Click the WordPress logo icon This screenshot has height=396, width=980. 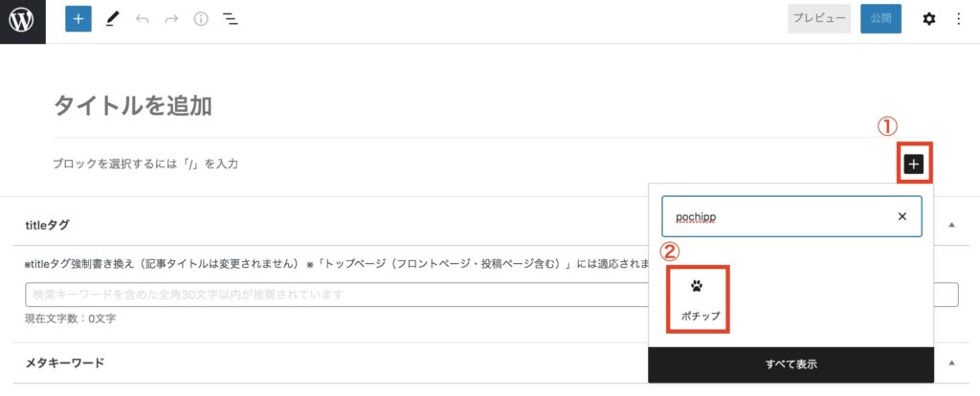(x=23, y=21)
